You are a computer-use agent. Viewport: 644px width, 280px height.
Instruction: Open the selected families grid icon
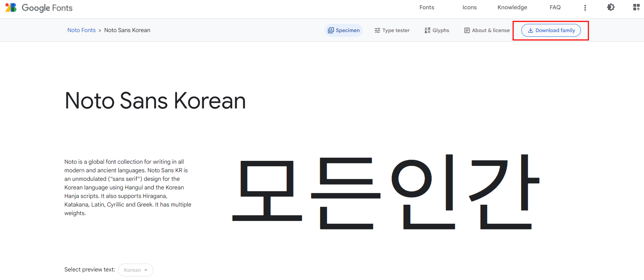click(636, 7)
